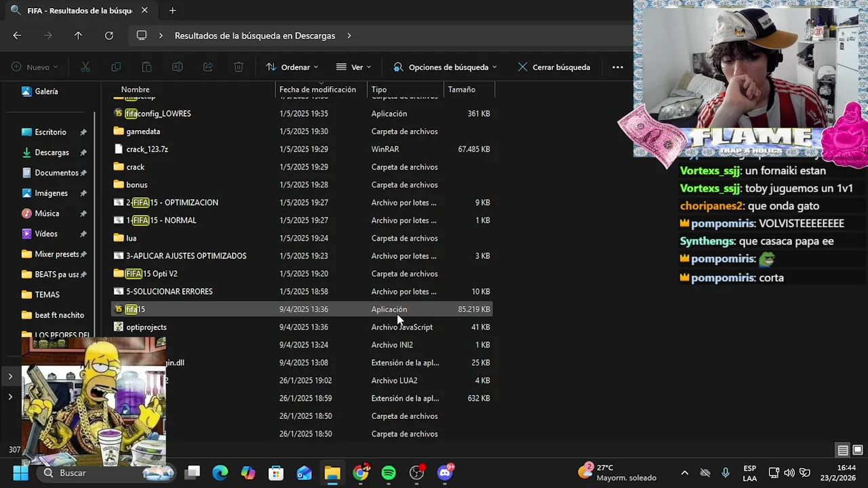Click the Paste clipboard icon

[146, 67]
